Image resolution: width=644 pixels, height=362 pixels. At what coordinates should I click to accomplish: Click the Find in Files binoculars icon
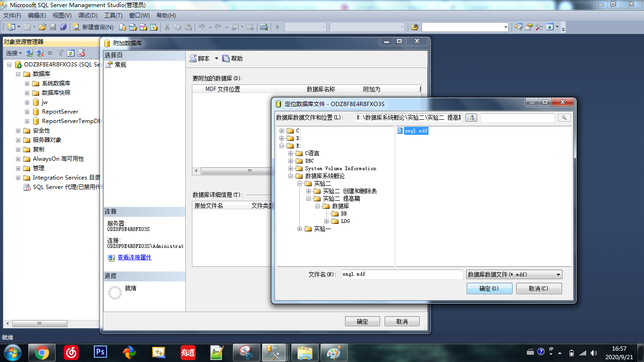[415, 27]
